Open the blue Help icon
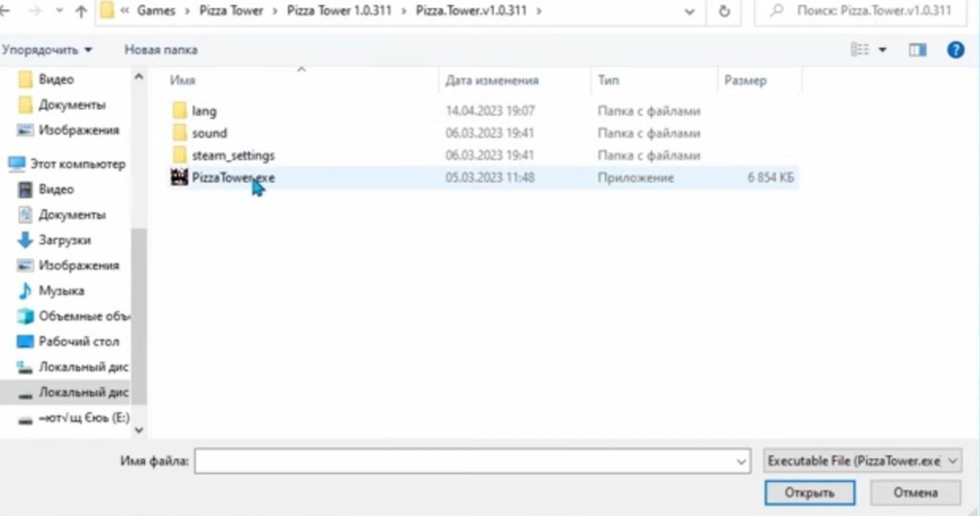This screenshot has width=980, height=516. click(x=955, y=50)
